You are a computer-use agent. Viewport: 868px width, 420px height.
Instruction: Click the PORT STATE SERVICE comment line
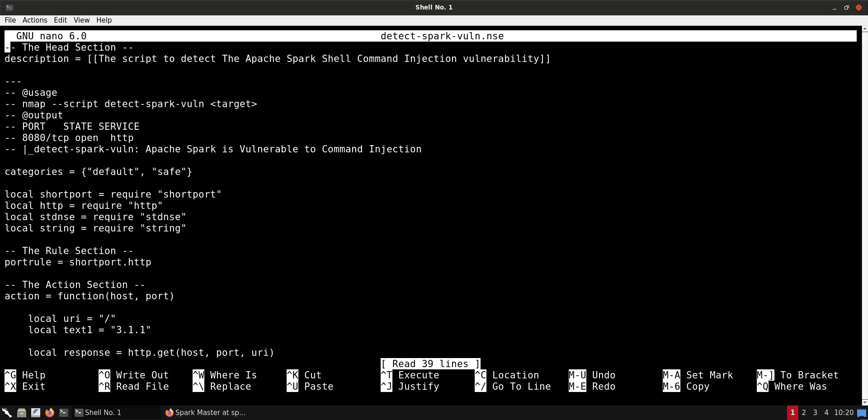pyautogui.click(x=72, y=127)
